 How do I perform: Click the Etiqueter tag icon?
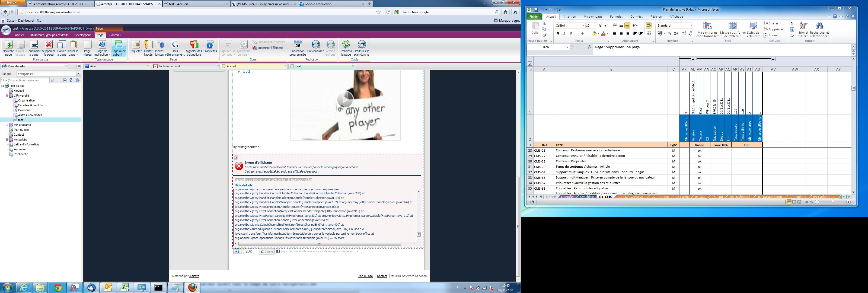click(135, 44)
